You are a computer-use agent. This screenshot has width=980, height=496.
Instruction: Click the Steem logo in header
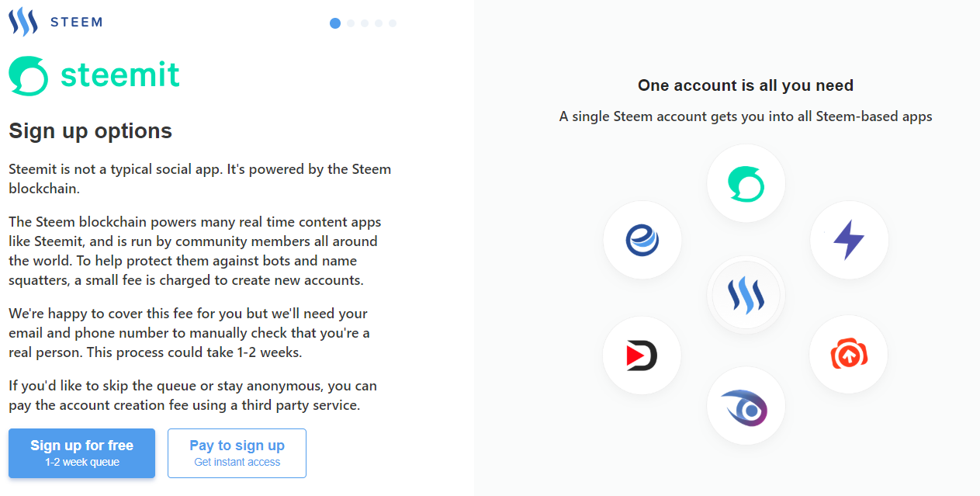[23, 22]
